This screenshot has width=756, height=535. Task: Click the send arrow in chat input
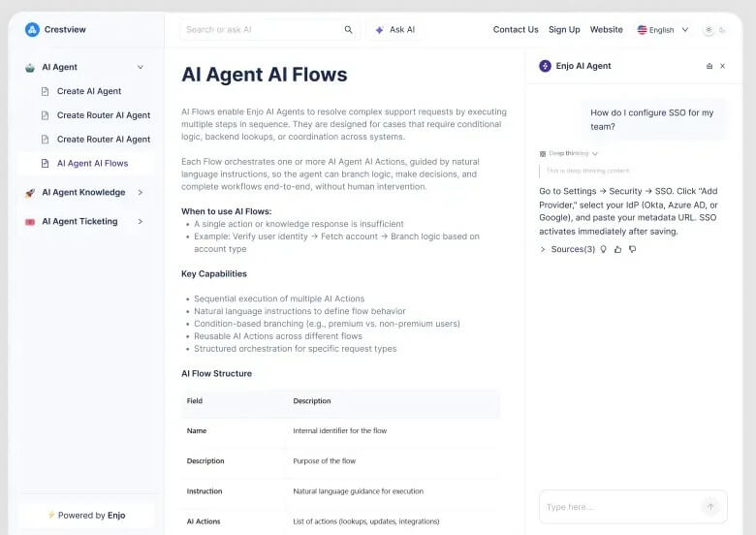point(710,507)
